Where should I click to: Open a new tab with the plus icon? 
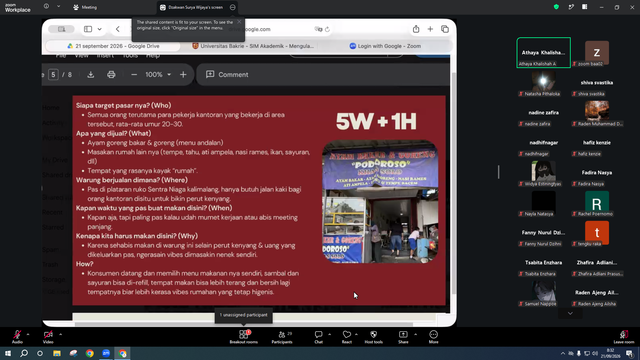coord(430,29)
